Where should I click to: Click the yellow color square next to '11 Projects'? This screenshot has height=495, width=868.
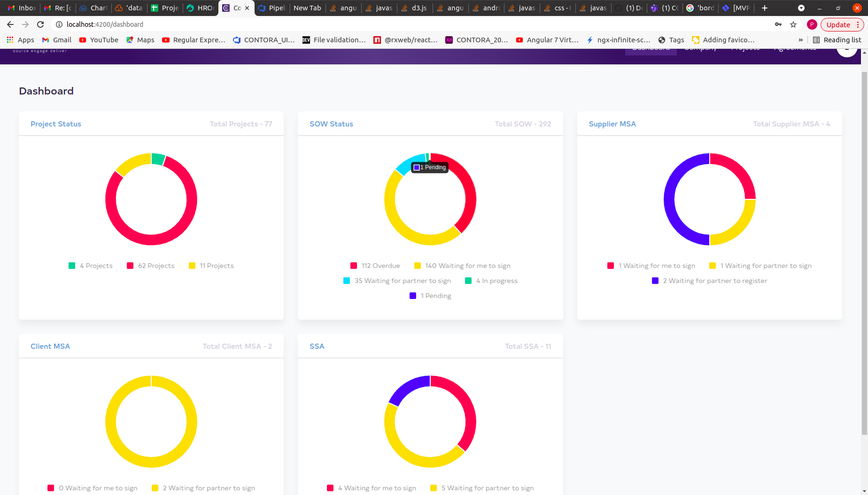click(192, 266)
